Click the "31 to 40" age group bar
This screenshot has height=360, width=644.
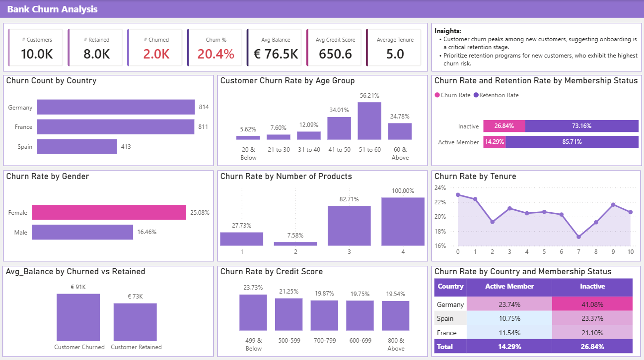click(309, 135)
